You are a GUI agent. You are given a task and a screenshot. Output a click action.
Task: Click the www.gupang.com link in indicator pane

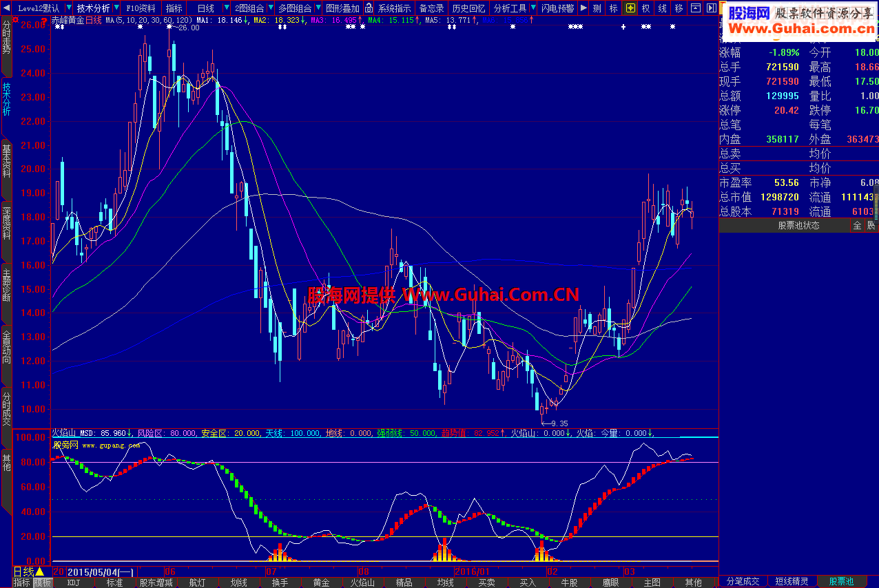pos(111,445)
